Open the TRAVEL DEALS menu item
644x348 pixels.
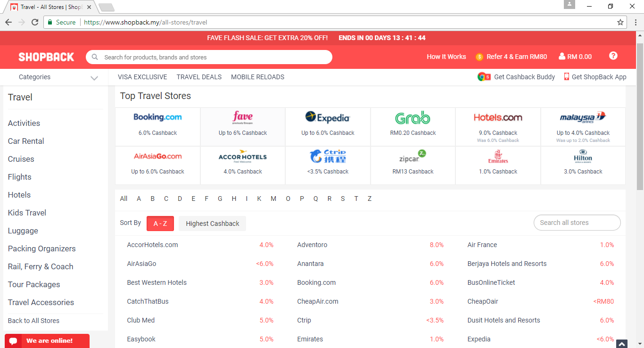click(x=199, y=77)
